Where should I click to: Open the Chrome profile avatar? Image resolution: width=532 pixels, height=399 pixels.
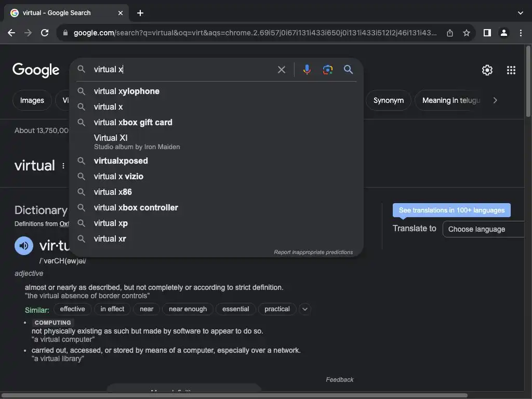pos(504,33)
